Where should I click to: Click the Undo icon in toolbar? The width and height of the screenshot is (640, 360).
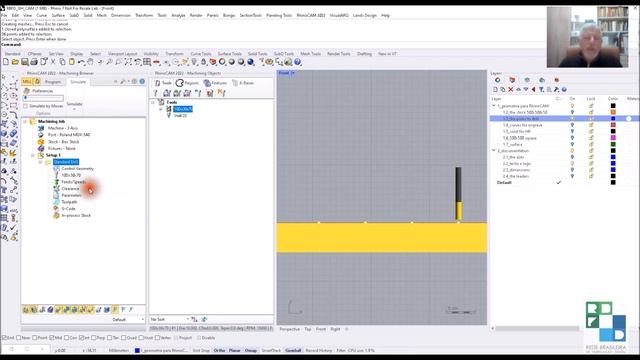point(81,62)
